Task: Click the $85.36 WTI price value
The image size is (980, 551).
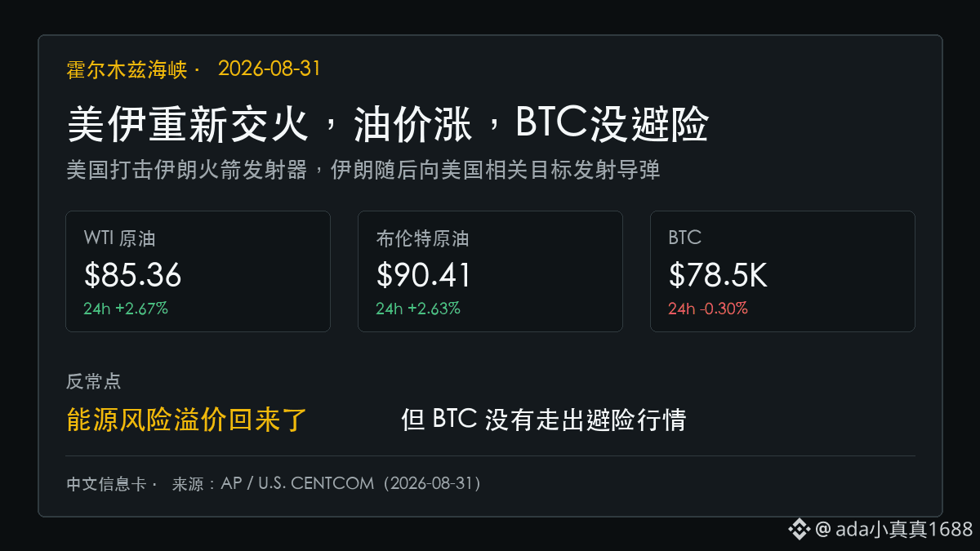Action: pos(132,275)
